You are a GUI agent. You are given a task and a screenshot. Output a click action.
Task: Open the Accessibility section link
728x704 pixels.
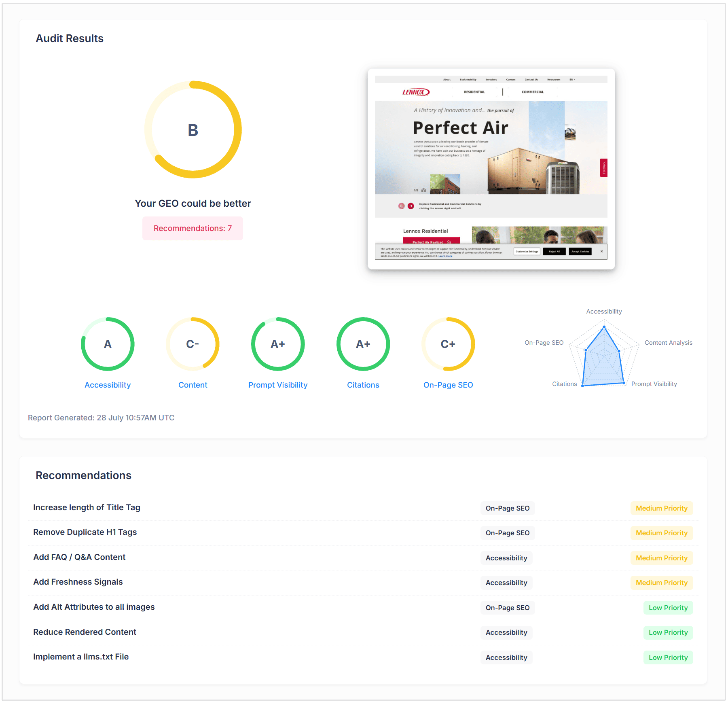[x=108, y=385]
